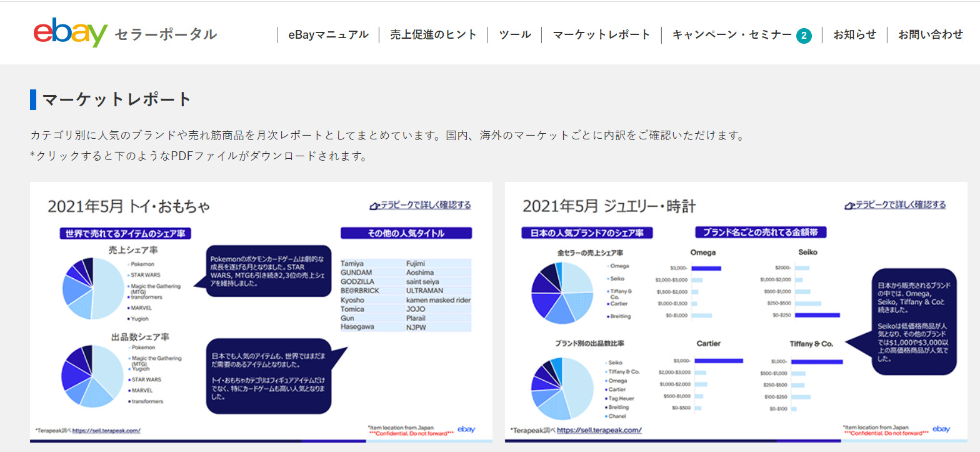Click セラーポータル site title

[x=166, y=34]
